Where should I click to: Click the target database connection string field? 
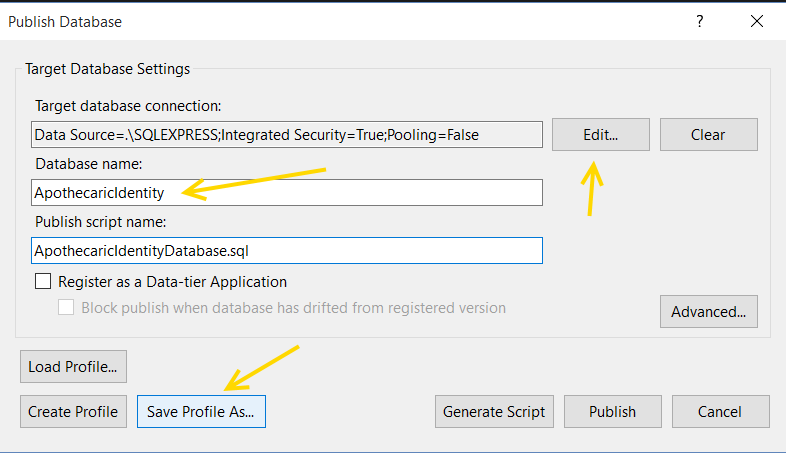(x=286, y=134)
